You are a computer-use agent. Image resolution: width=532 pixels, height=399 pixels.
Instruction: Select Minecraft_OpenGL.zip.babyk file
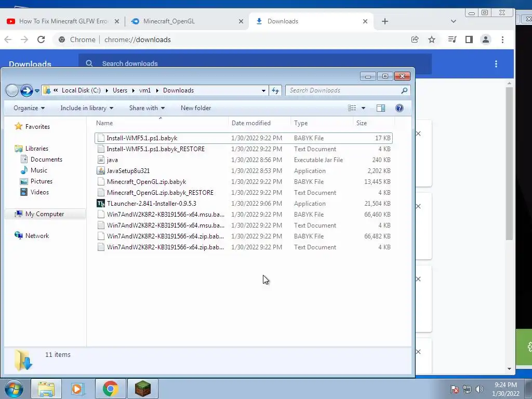[244, 181]
